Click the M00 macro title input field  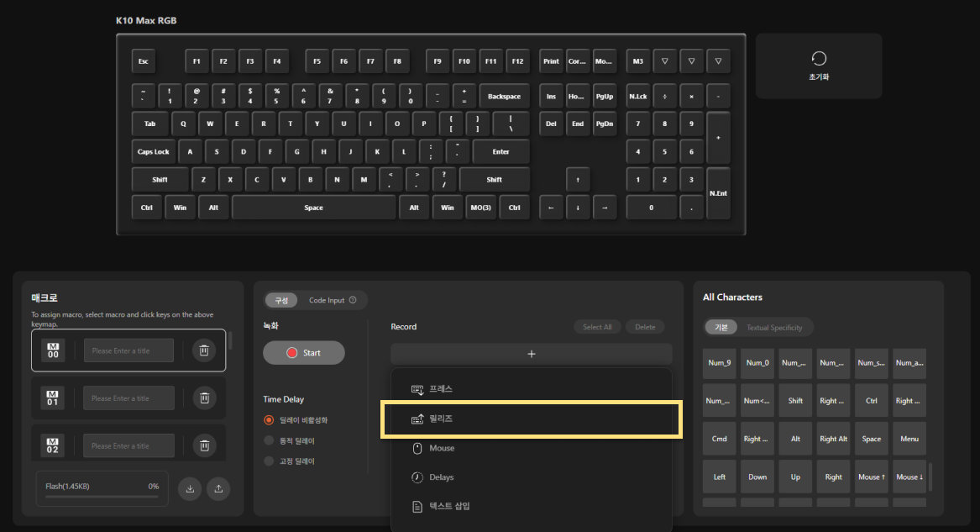[x=128, y=350]
